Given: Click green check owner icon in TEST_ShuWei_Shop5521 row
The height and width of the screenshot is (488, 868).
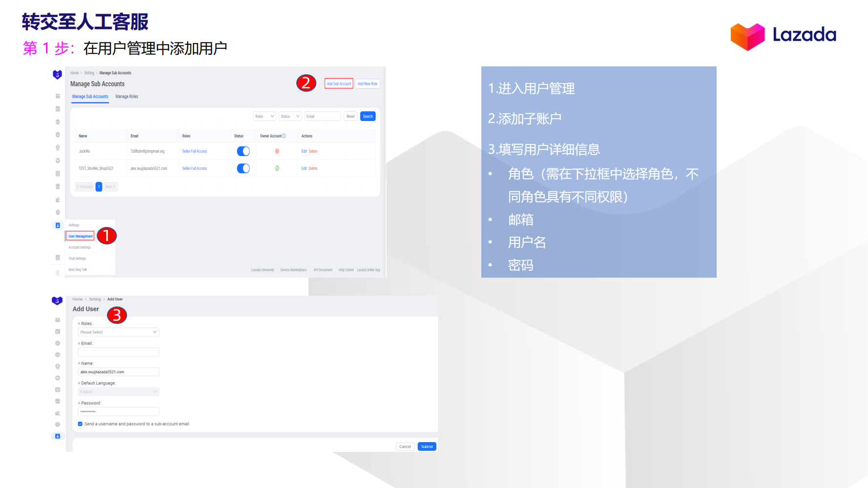Looking at the screenshot, I should pyautogui.click(x=277, y=168).
